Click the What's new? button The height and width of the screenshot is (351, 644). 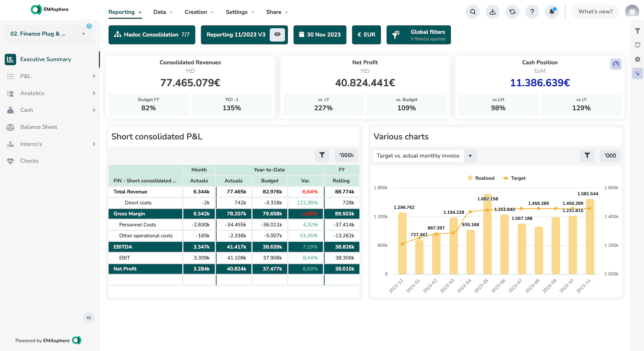click(x=595, y=12)
